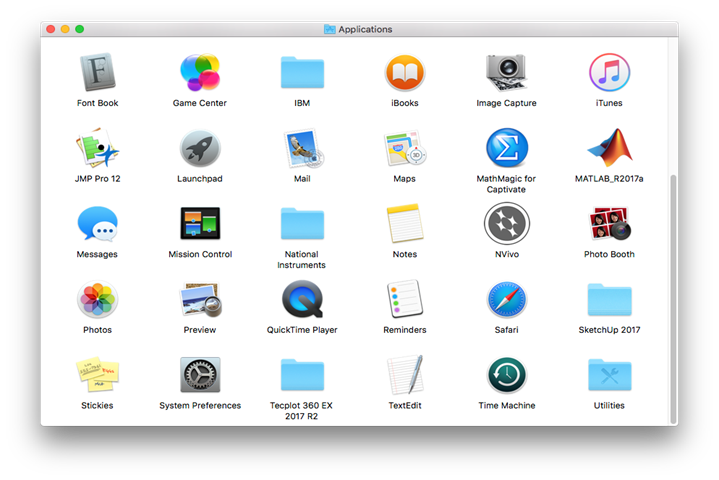Click the Mail stamp icon
This screenshot has width=719, height=480.
click(303, 148)
